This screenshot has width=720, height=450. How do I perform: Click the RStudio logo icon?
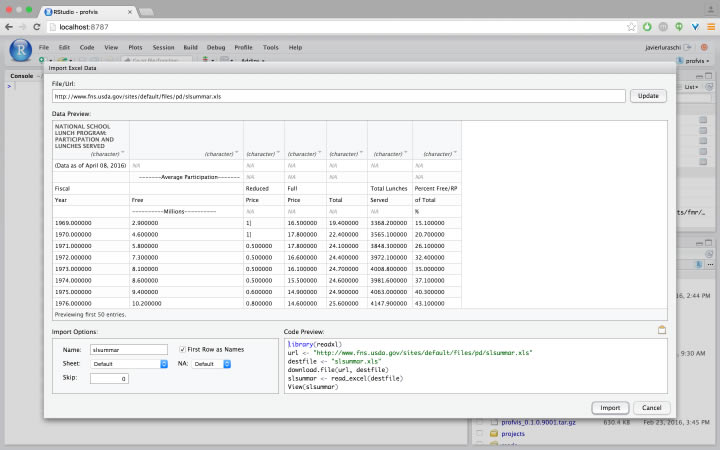(x=20, y=50)
